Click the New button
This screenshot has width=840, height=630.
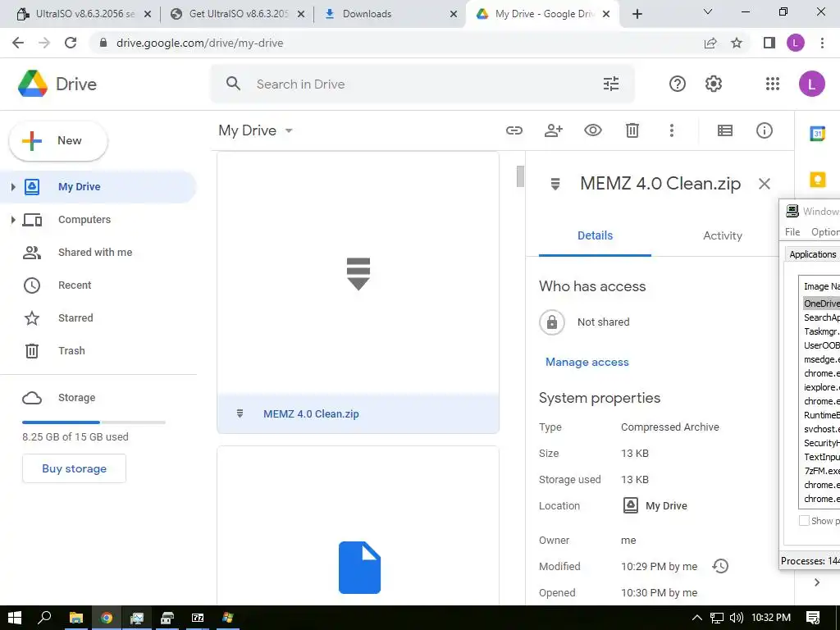pos(58,141)
